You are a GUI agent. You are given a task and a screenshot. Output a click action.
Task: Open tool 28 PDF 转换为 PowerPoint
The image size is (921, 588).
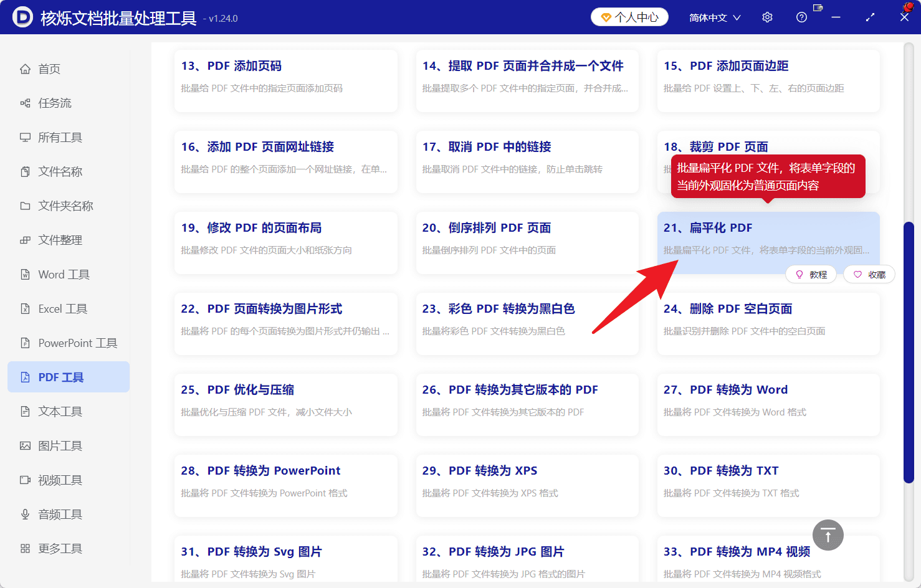(286, 486)
